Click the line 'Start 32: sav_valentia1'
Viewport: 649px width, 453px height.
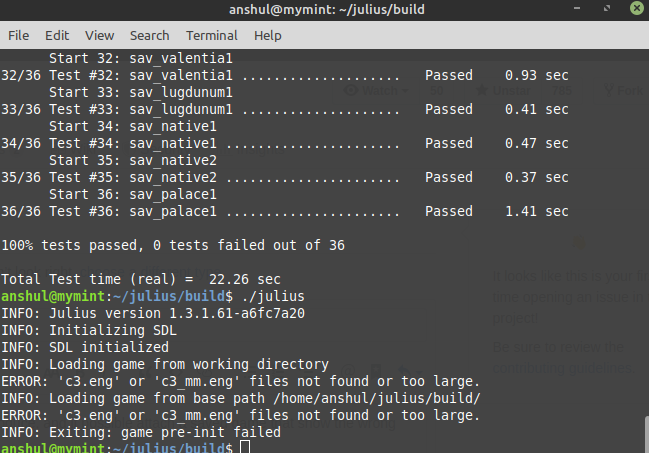pos(141,58)
